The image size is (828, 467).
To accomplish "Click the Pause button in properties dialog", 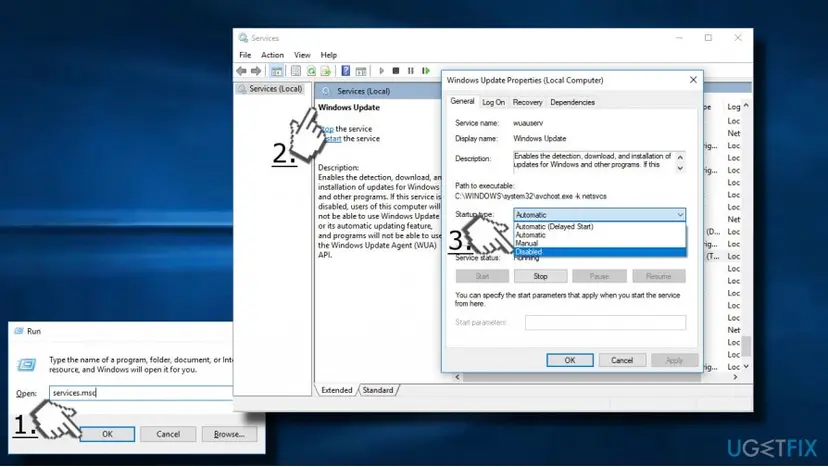I will pos(599,276).
